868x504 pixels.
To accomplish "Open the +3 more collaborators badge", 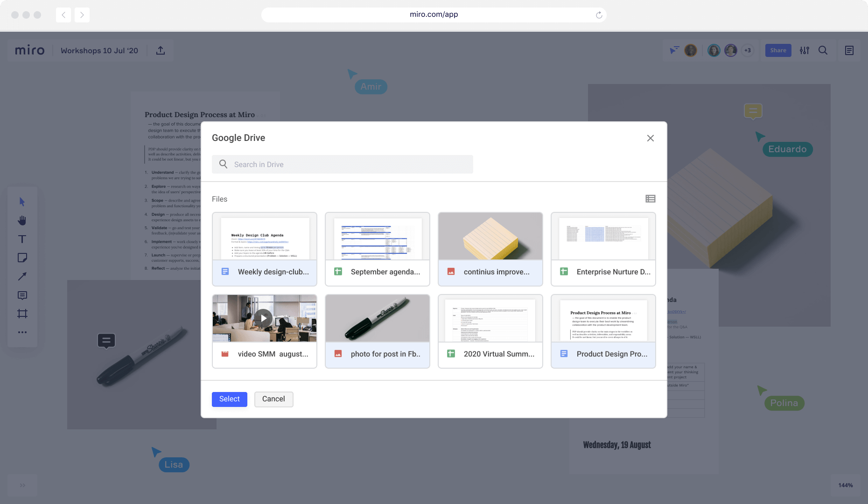I will [x=748, y=50].
